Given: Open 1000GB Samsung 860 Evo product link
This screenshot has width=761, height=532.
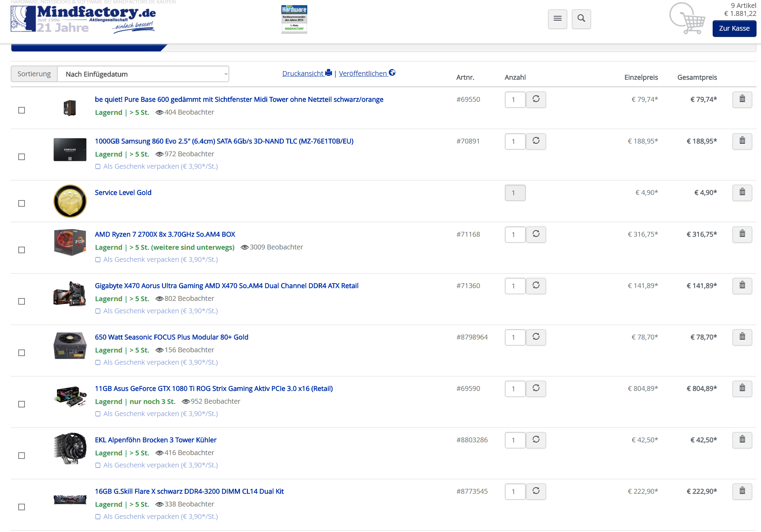Looking at the screenshot, I should [x=224, y=141].
